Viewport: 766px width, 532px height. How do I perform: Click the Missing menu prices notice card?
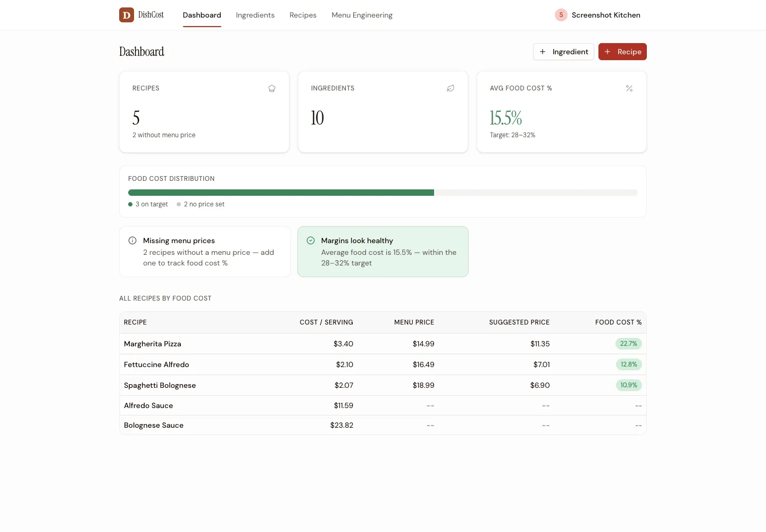click(x=205, y=252)
